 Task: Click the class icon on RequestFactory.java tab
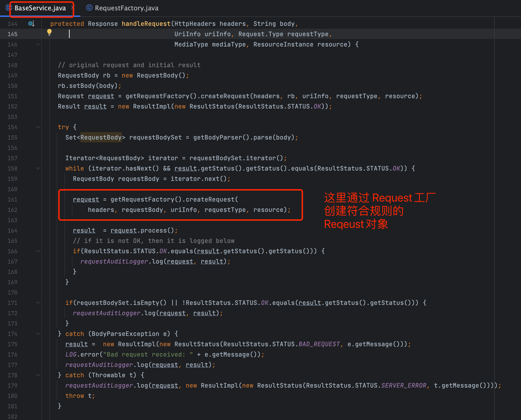[x=89, y=8]
